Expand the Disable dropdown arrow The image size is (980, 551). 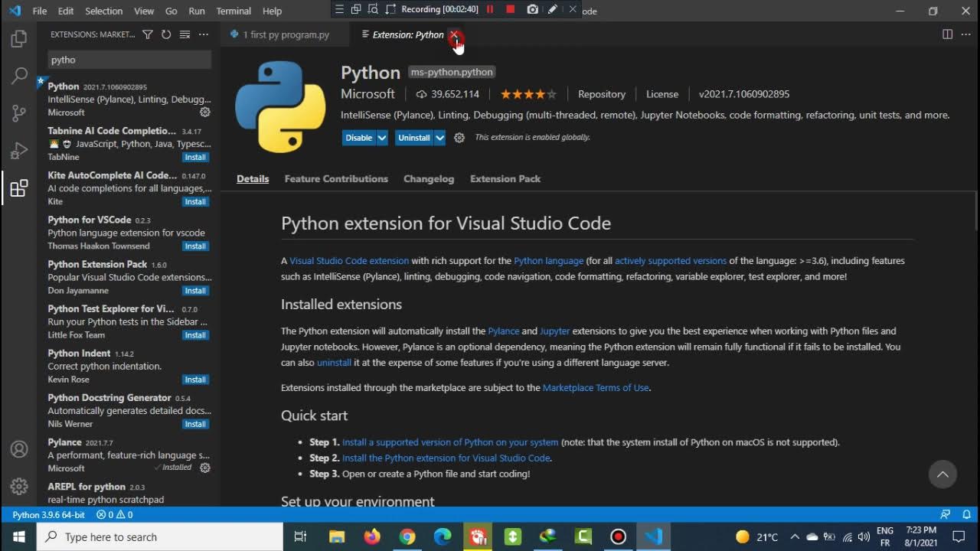pos(382,138)
